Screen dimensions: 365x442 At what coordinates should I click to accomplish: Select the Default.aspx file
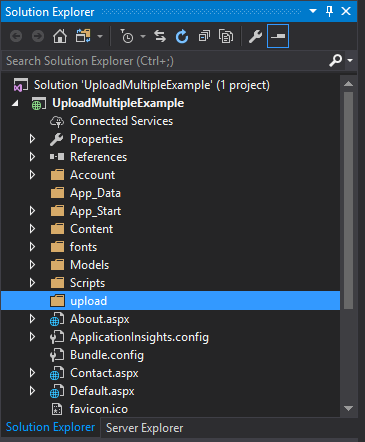click(x=102, y=391)
